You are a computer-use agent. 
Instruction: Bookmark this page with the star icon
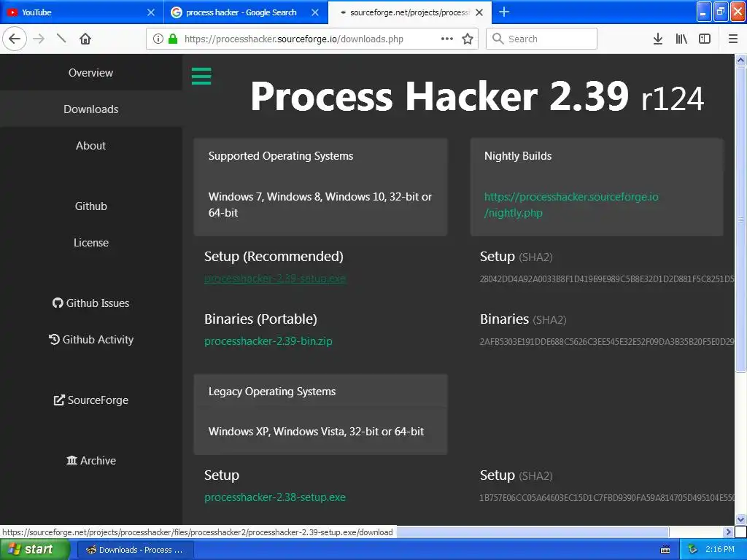[468, 39]
